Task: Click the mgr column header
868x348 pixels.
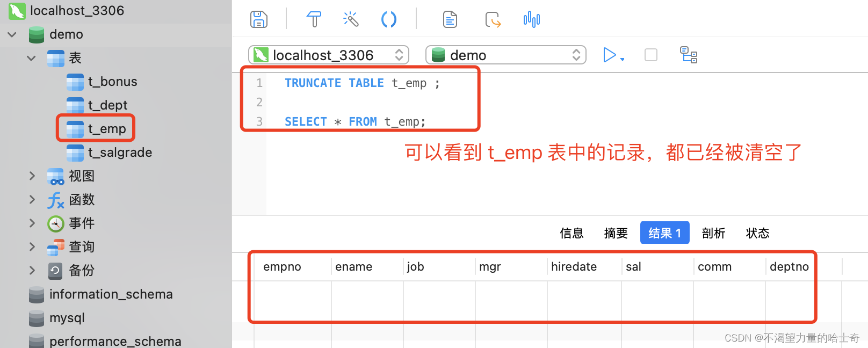Action: click(x=511, y=266)
